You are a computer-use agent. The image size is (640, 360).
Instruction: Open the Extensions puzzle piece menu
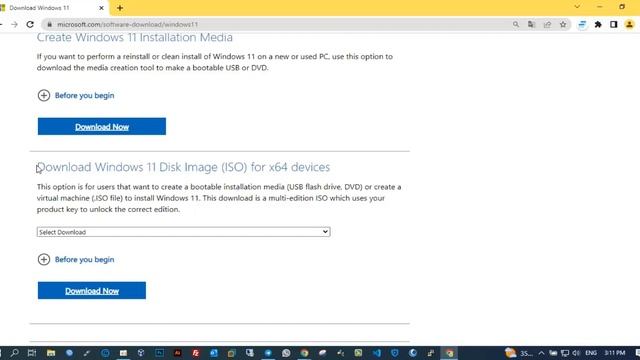tap(598, 24)
